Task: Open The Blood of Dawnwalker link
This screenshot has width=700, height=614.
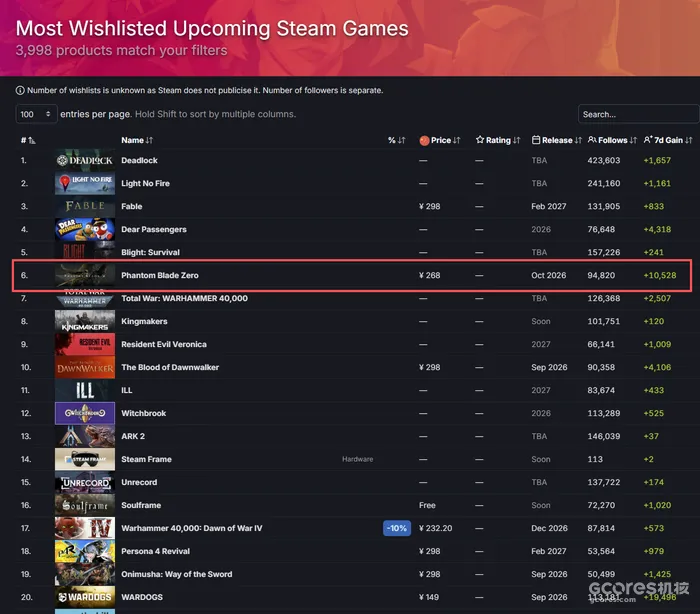Action: pyautogui.click(x=170, y=368)
